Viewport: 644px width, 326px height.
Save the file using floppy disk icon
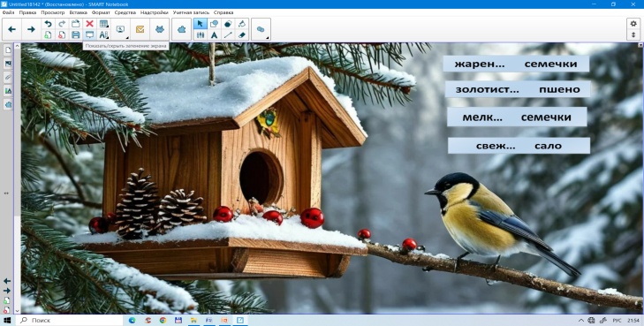click(76, 35)
